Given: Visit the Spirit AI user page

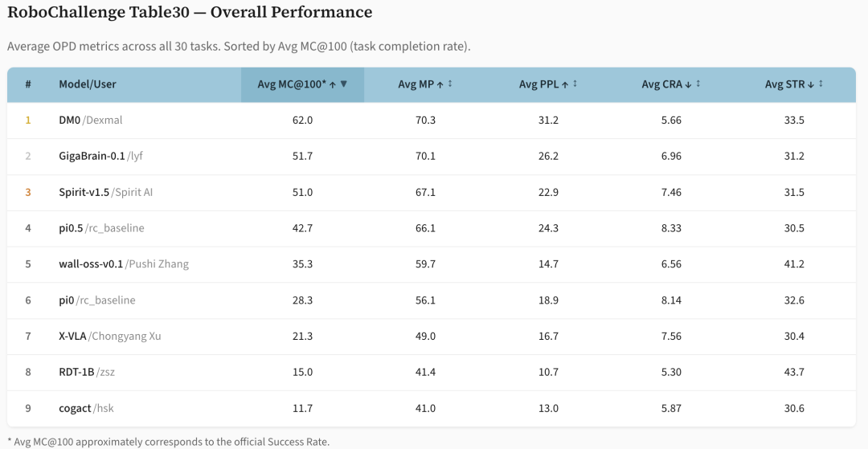Looking at the screenshot, I should click(x=133, y=192).
